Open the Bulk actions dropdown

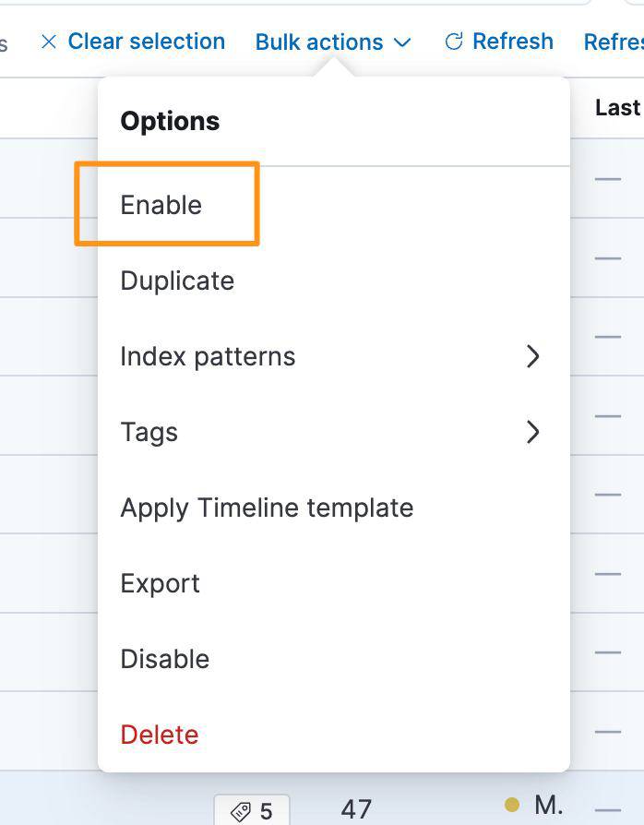click(x=319, y=42)
